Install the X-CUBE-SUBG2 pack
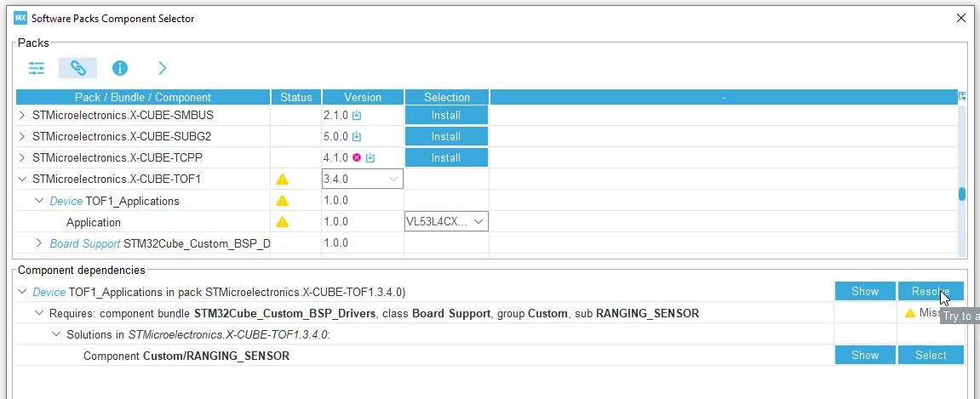The height and width of the screenshot is (399, 980). click(x=446, y=137)
